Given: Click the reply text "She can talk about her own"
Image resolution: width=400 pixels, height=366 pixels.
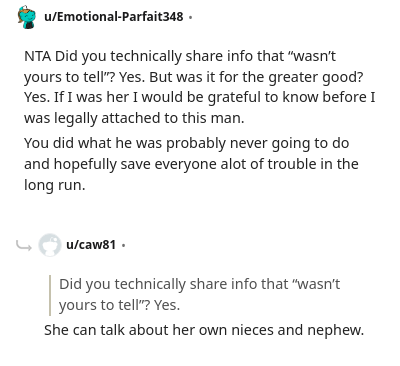Looking at the screenshot, I should [x=136, y=330].
